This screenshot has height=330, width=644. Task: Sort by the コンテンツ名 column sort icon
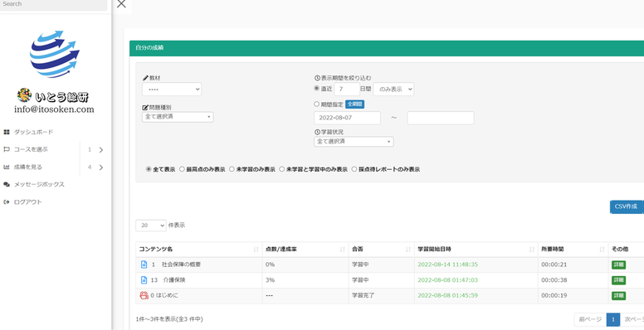click(x=256, y=250)
